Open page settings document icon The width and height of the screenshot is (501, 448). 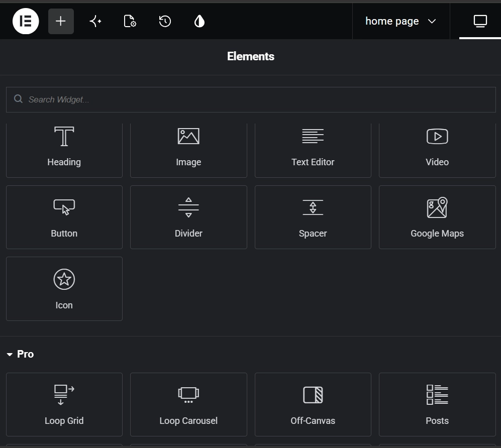[130, 22]
